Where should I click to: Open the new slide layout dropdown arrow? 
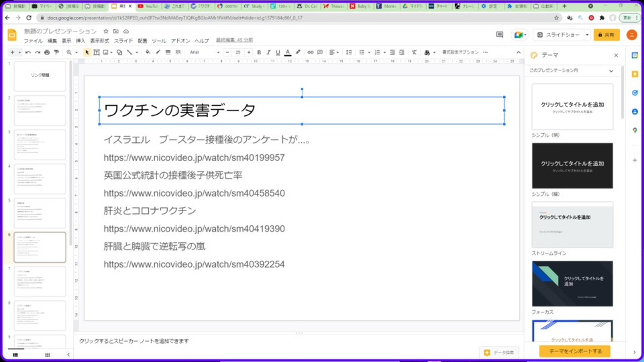coord(19,52)
